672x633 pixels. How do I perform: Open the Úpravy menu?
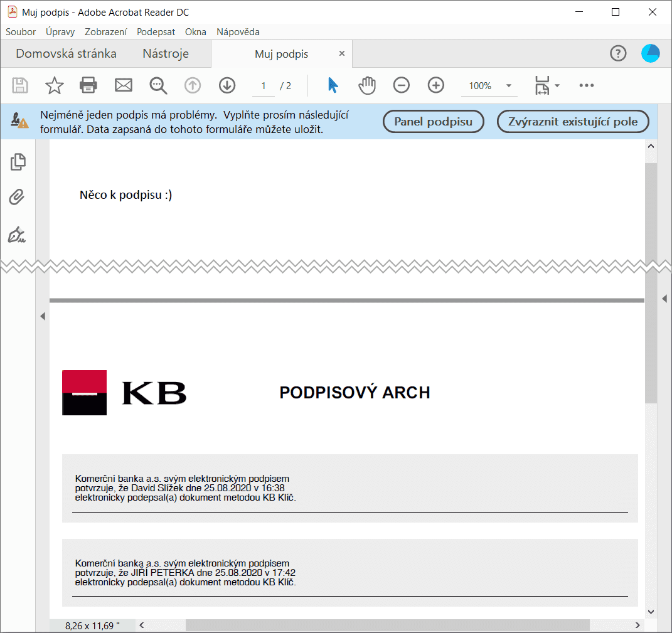pyautogui.click(x=60, y=32)
